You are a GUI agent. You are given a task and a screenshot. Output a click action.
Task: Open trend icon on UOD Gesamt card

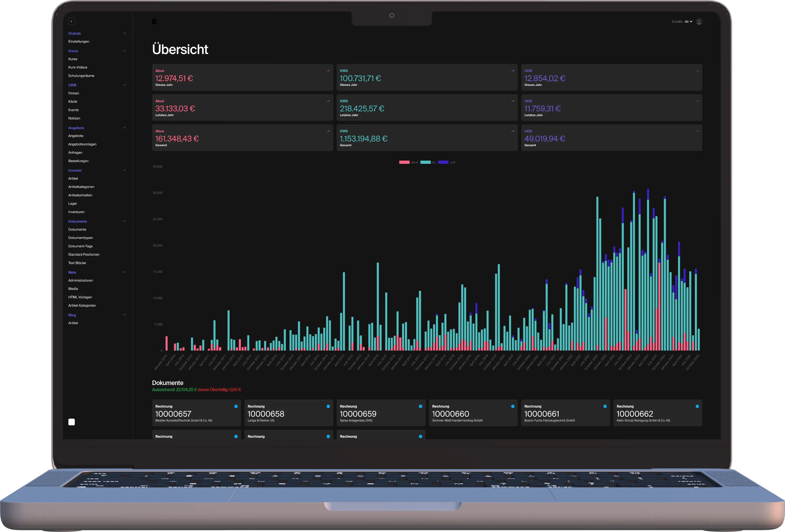697,131
